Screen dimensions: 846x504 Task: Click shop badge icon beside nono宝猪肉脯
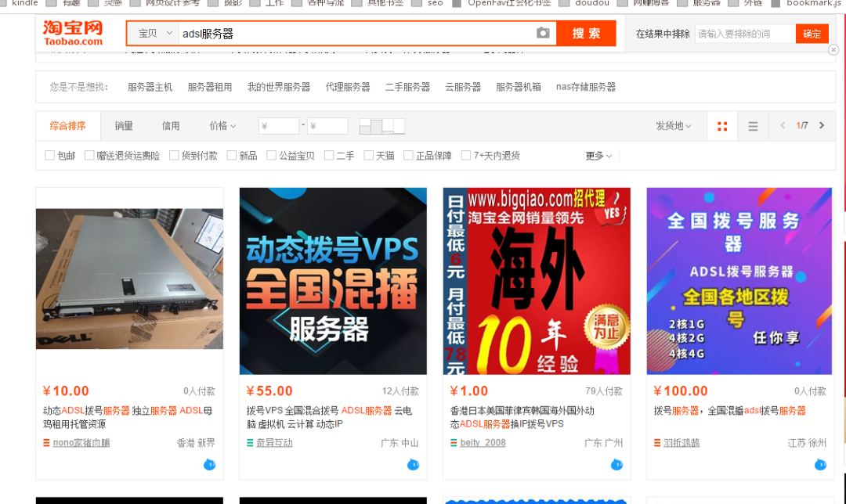pos(46,443)
